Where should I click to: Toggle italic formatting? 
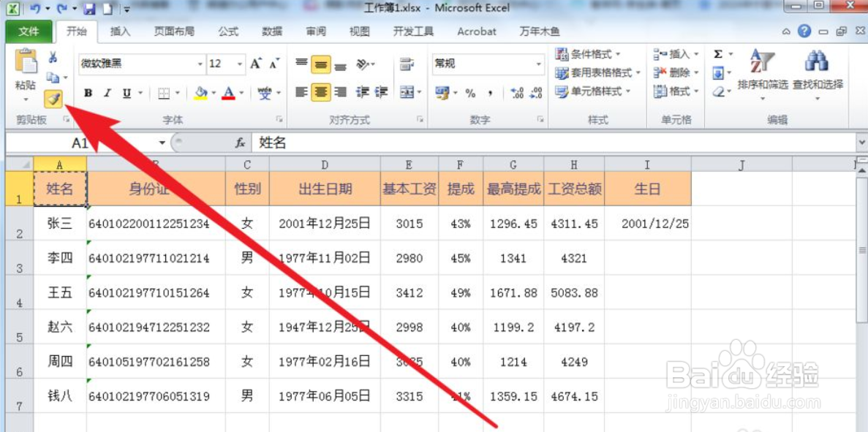point(107,94)
